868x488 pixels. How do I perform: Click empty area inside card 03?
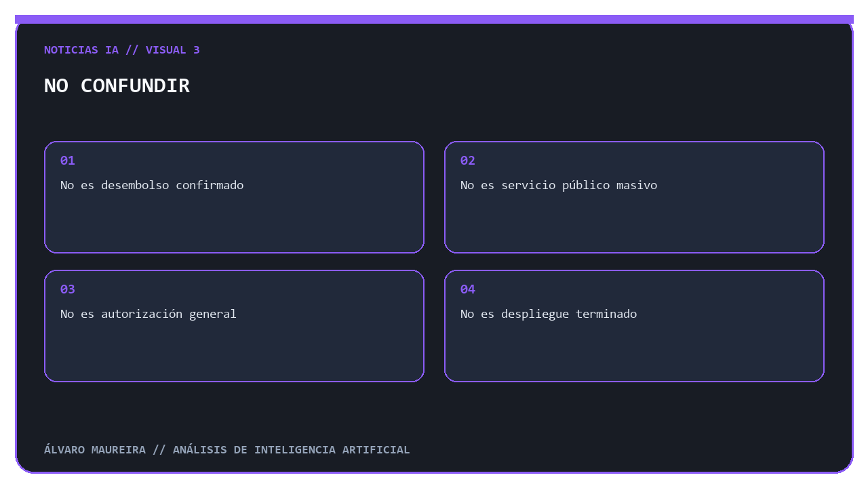(x=234, y=352)
